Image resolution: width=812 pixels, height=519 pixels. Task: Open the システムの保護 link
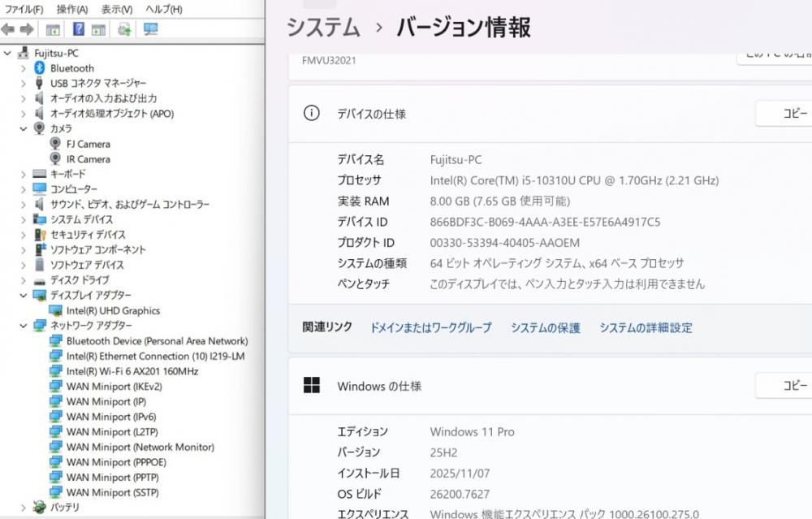[x=545, y=328]
